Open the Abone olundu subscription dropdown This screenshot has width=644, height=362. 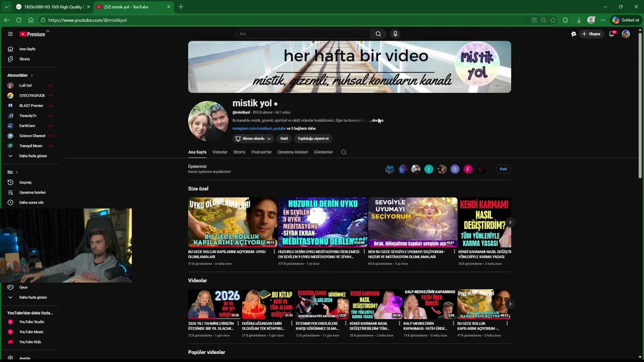pos(253,138)
